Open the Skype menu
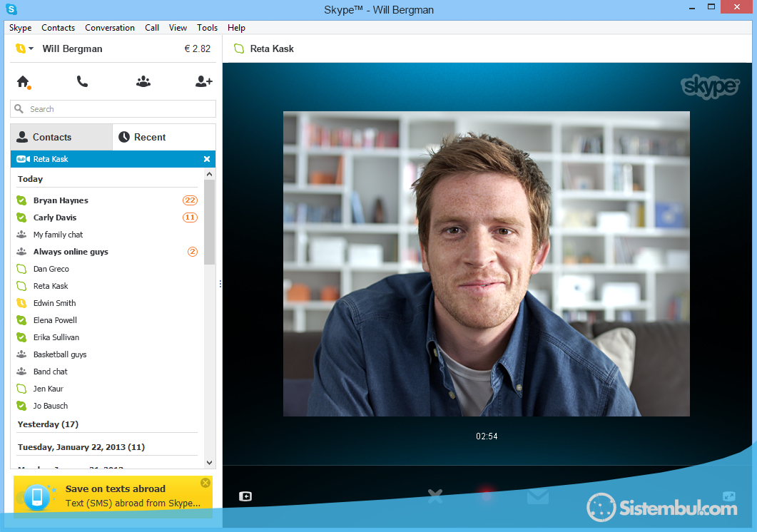This screenshot has width=757, height=532. pyautogui.click(x=20, y=28)
